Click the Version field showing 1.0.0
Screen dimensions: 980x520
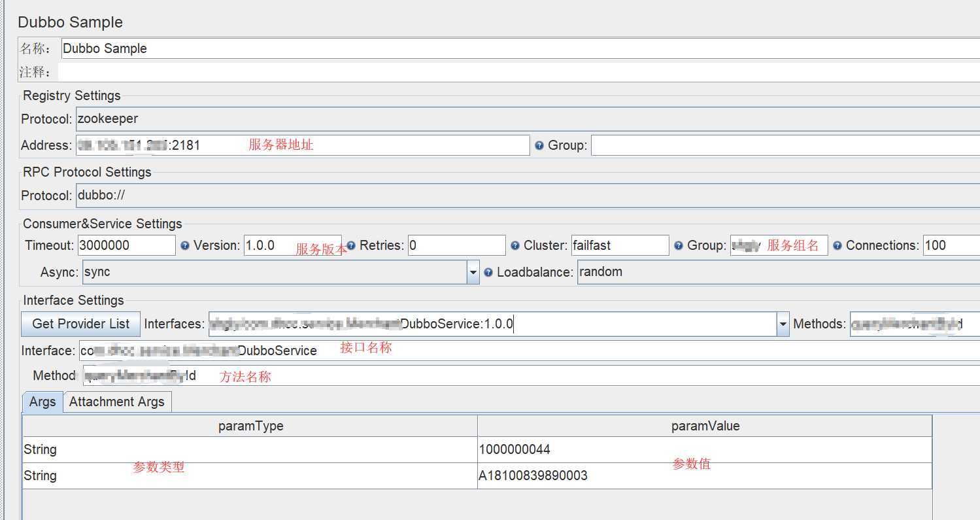pyautogui.click(x=292, y=245)
